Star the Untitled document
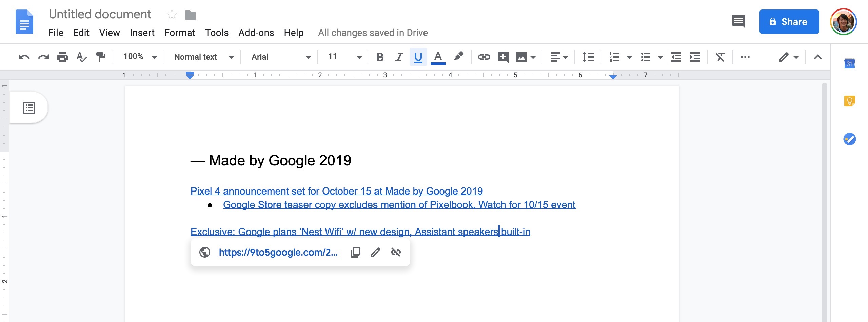Screen dimensions: 868x322 coord(172,15)
